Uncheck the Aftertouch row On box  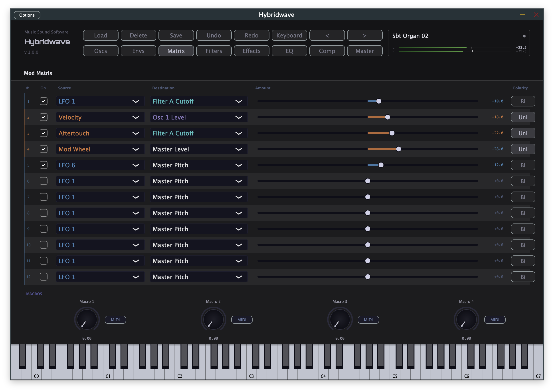[44, 133]
